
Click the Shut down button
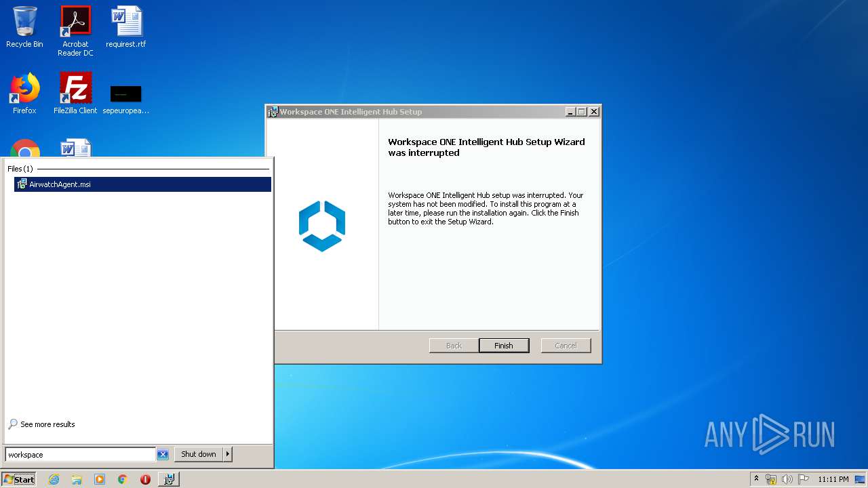199,454
